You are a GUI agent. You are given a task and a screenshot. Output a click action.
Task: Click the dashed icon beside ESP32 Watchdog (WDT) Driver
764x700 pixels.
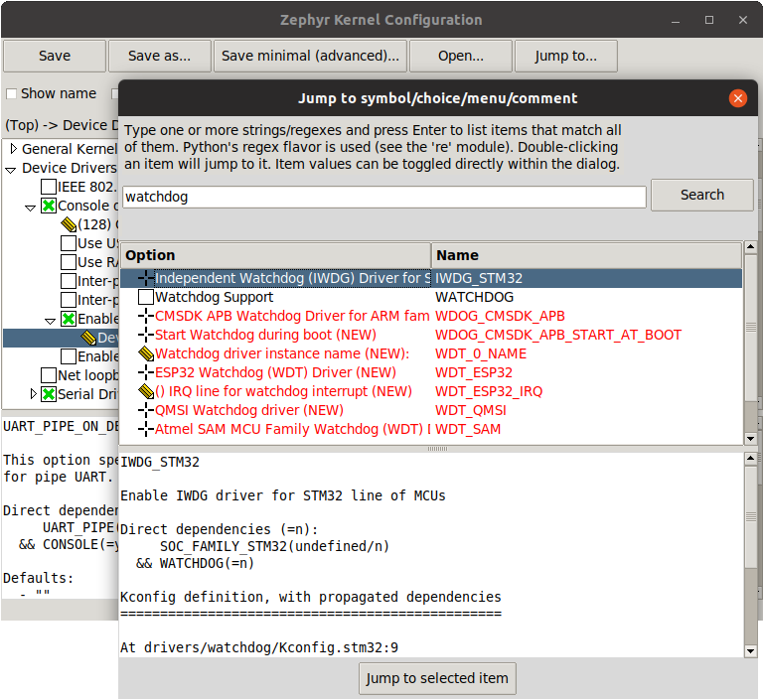click(146, 372)
